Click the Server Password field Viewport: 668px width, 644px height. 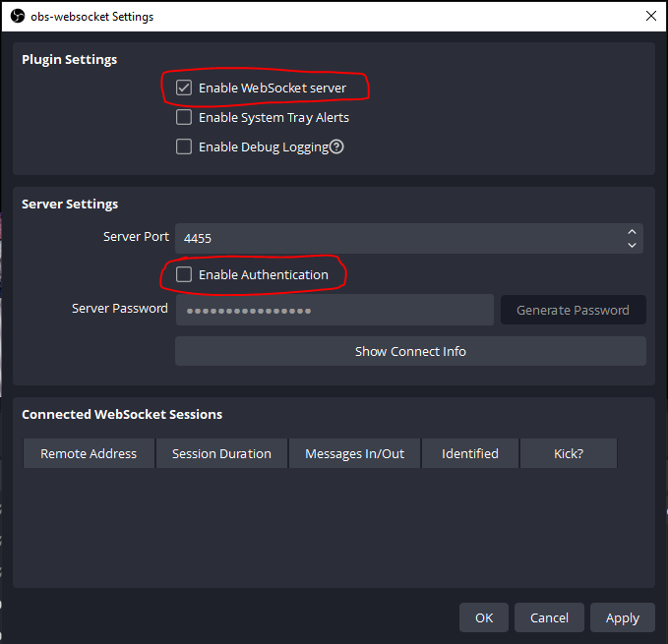pyautogui.click(x=334, y=310)
